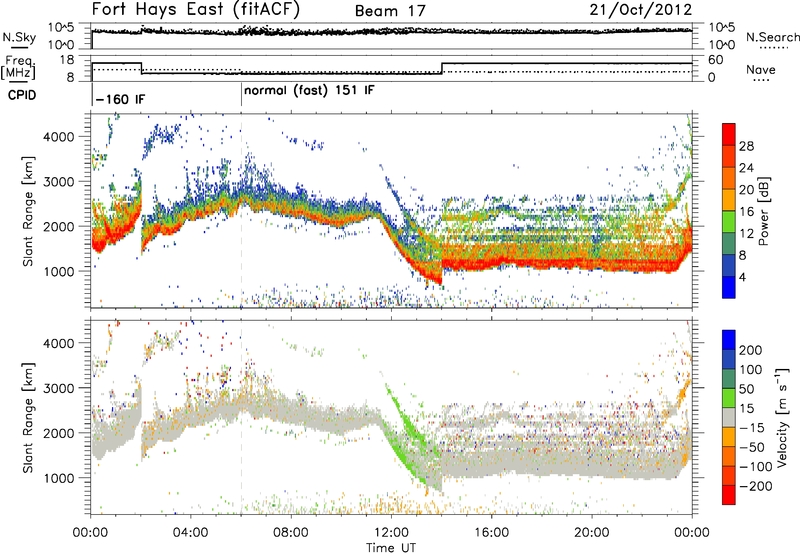The image size is (800, 554).
Task: Click the 'Beam 17' label
Action: [x=390, y=11]
